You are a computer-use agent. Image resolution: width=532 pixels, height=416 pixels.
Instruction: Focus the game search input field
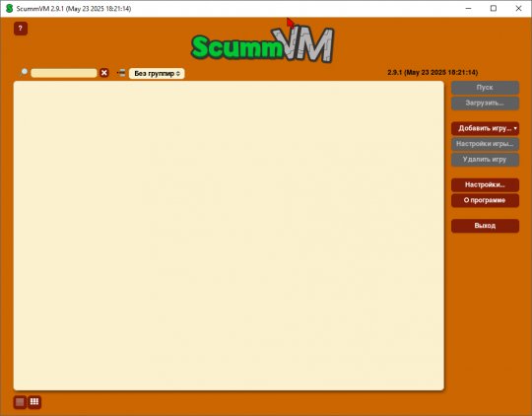(64, 73)
